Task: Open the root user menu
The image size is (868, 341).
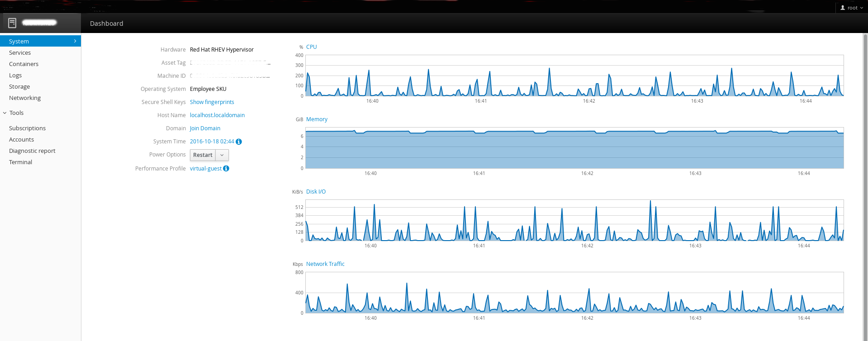Action: [852, 8]
